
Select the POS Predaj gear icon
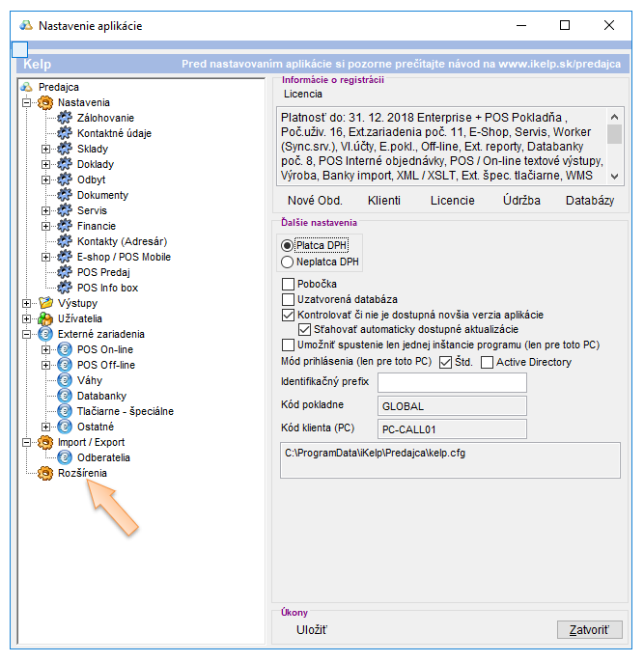point(65,272)
